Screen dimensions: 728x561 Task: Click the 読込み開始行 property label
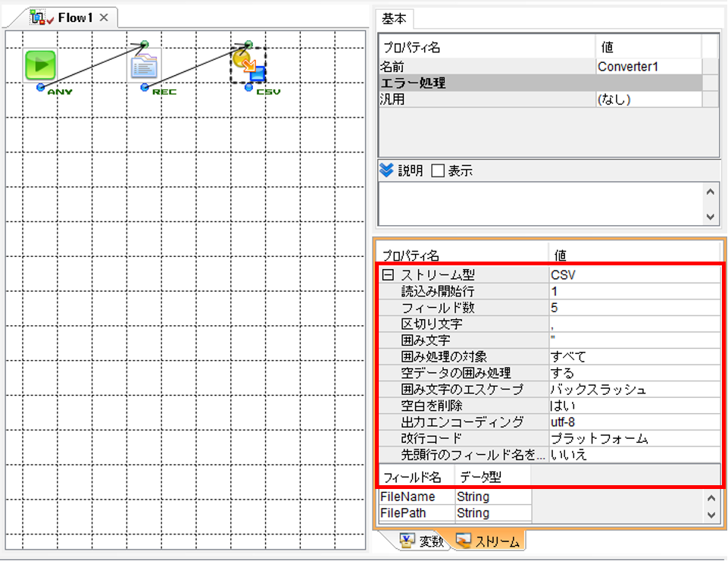point(437,291)
